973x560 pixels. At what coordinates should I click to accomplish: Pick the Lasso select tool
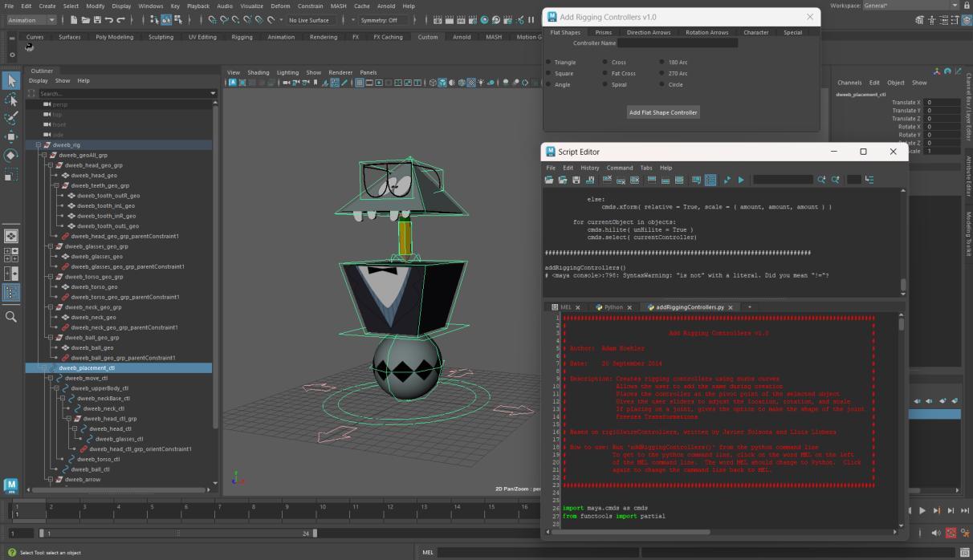pos(11,99)
